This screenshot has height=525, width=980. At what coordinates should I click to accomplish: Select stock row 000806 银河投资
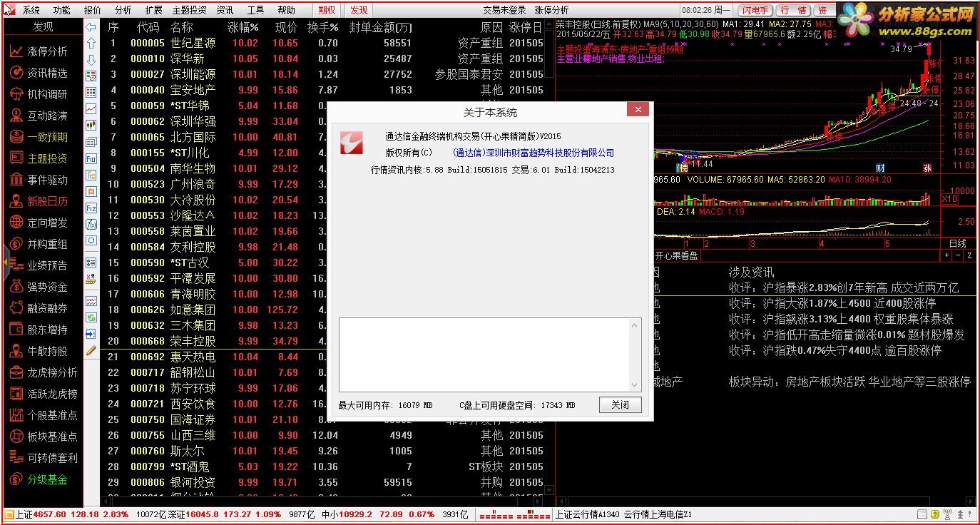point(325,482)
